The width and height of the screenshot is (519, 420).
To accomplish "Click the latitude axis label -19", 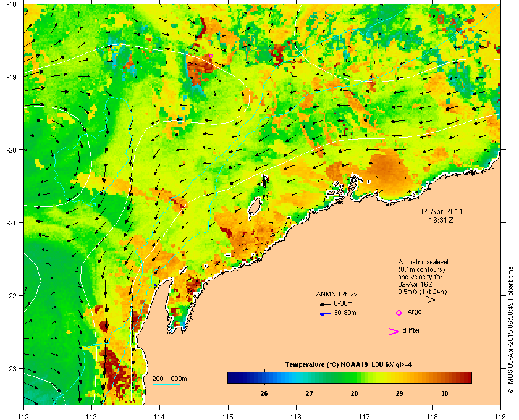I will (x=12, y=77).
